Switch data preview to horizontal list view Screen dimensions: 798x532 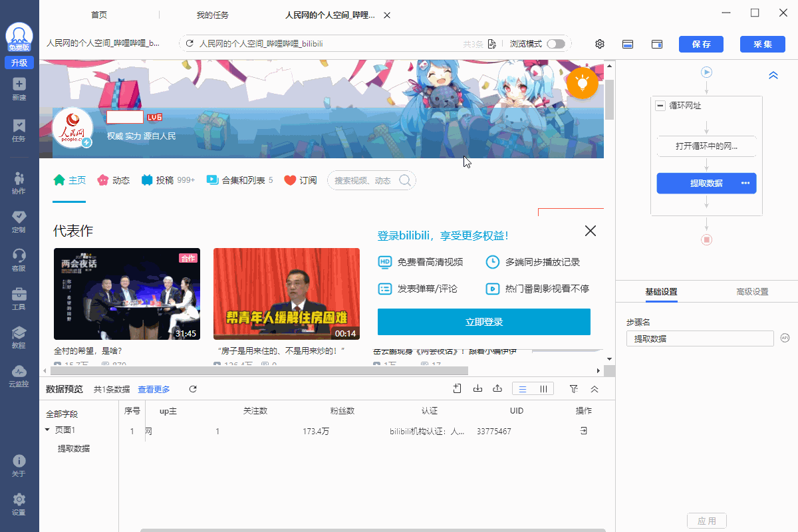(523, 389)
